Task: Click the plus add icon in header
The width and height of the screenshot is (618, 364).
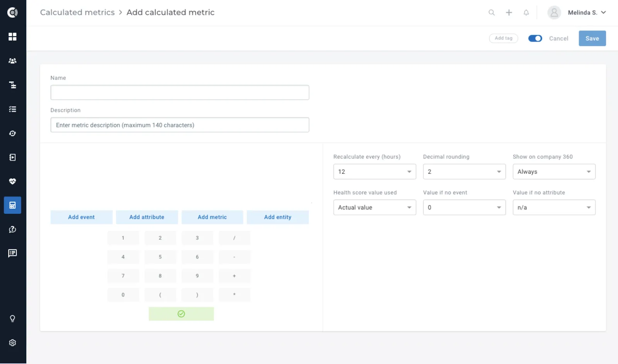Action: pos(509,12)
